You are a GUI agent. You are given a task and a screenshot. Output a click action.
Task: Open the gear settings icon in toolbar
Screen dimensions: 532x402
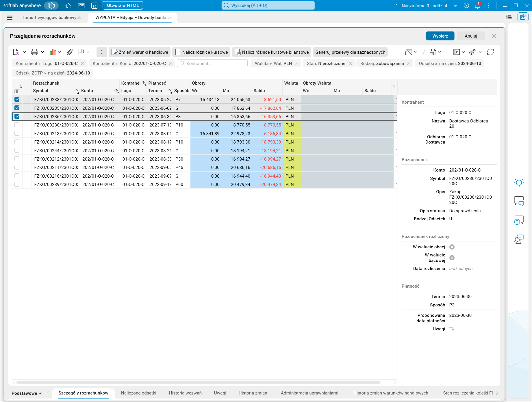(x=472, y=52)
